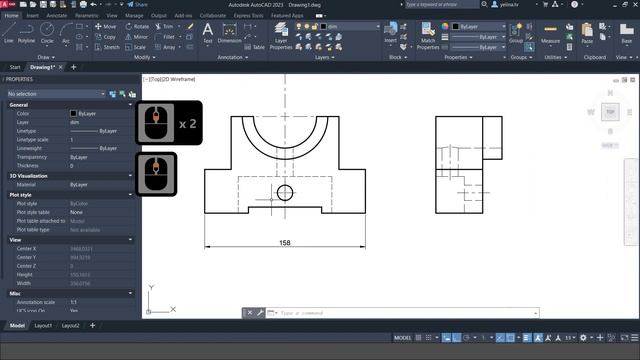
Task: Click the Erase tool icon
Action: [190, 26]
